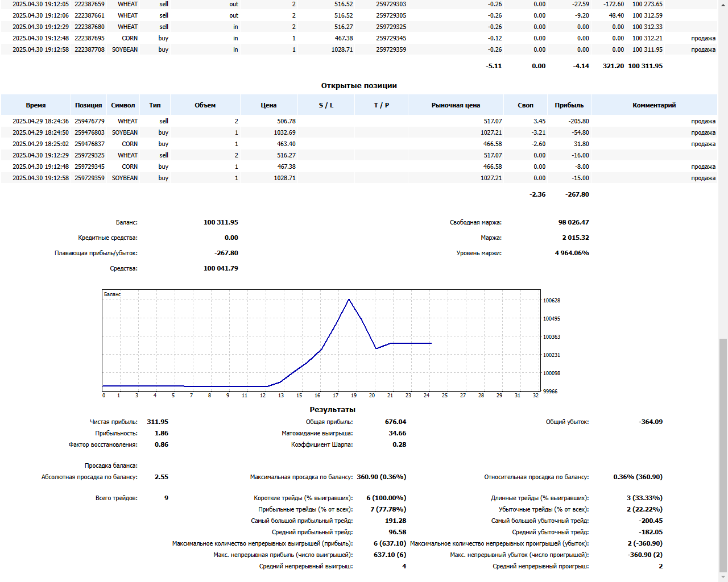Click the "T / P" column header
This screenshot has width=728, height=582.
coord(382,105)
